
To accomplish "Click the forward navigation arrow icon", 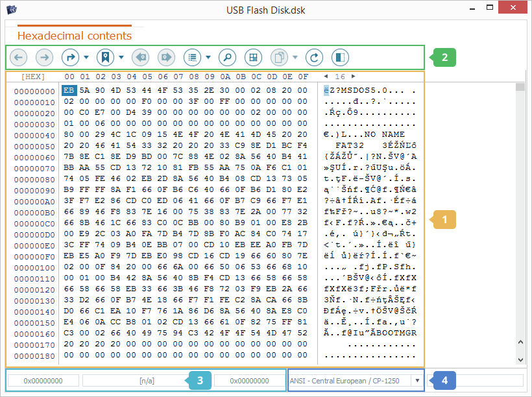I will (x=45, y=57).
